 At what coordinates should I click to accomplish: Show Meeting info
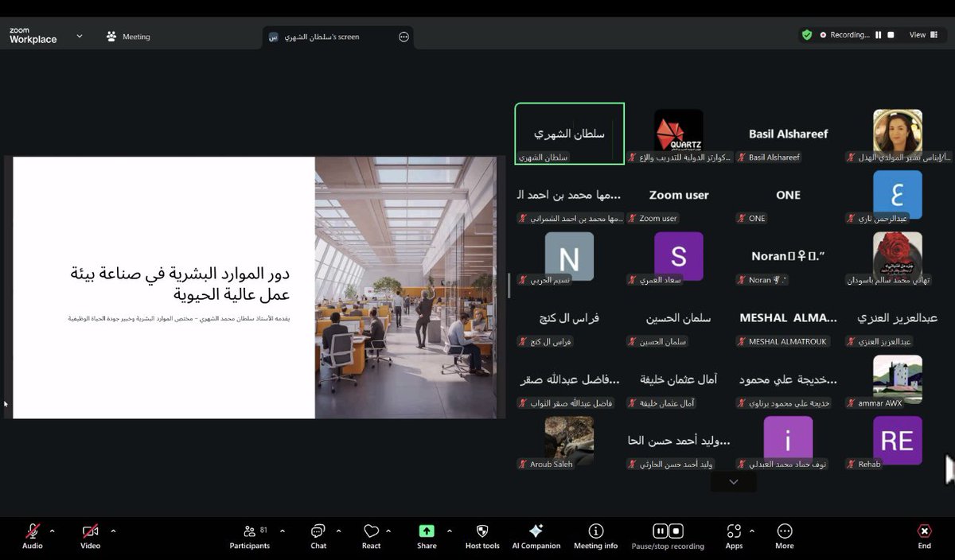(595, 531)
